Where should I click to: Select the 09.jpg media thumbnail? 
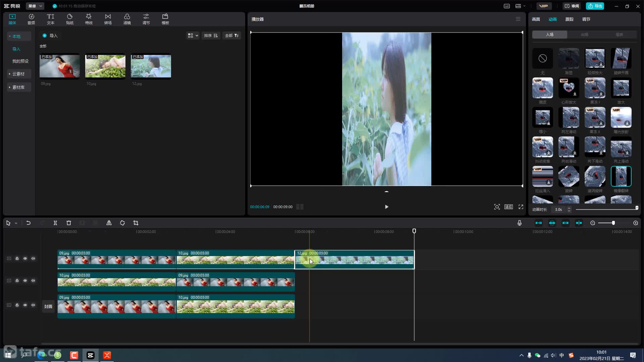60,66
